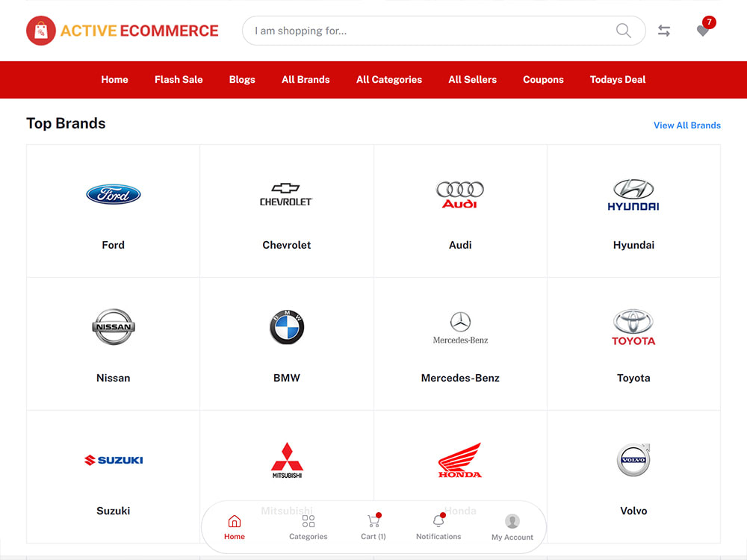Select the Nissan brand name

coord(114,378)
